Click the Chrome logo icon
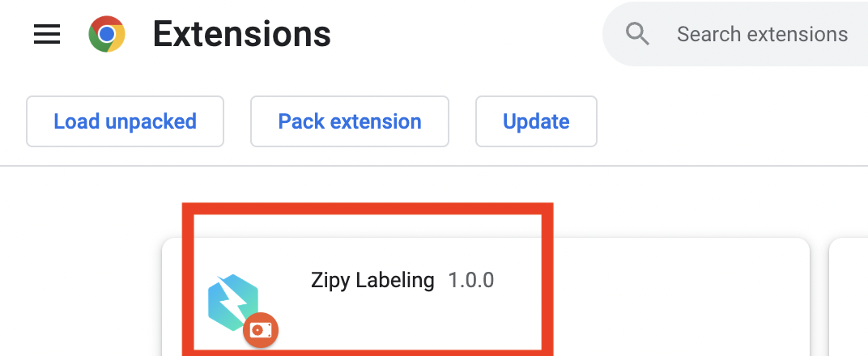 (107, 34)
